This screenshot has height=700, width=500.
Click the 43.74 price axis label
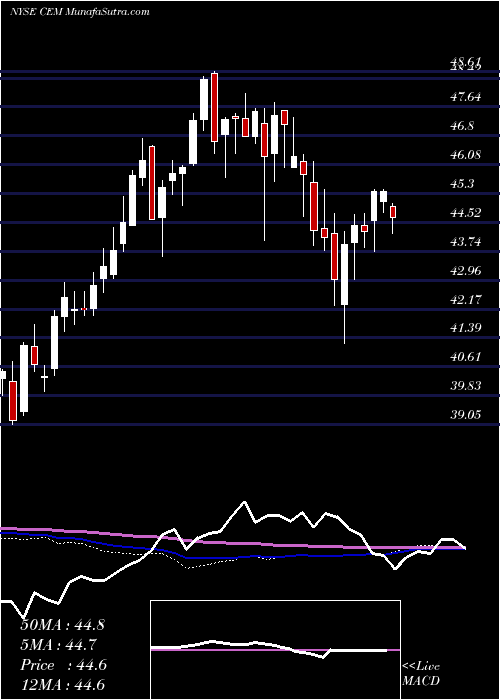tap(466, 242)
